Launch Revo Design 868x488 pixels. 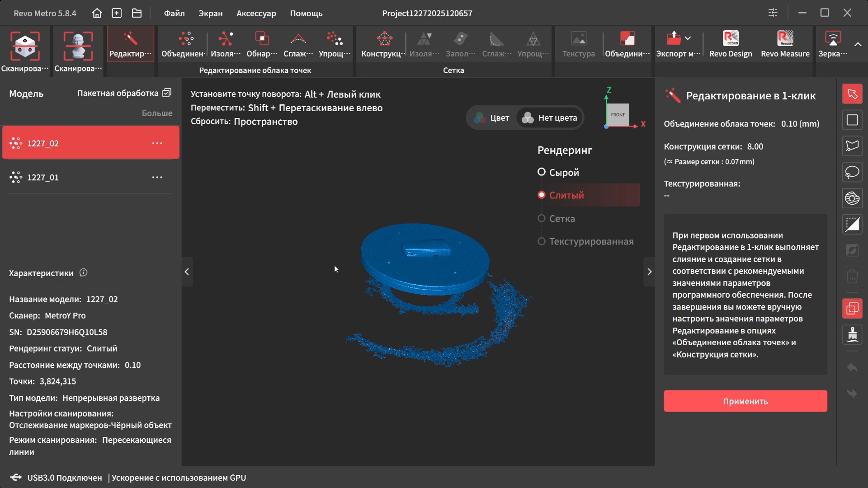[731, 44]
